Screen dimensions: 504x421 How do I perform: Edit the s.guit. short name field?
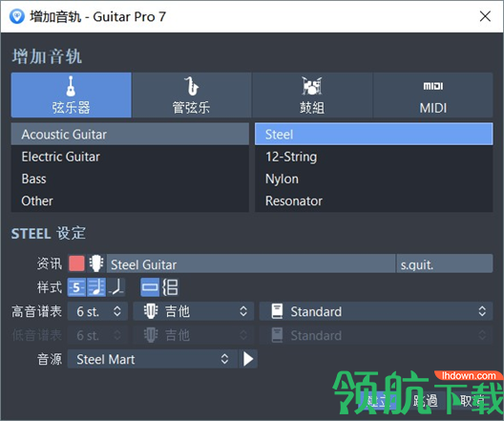point(445,263)
